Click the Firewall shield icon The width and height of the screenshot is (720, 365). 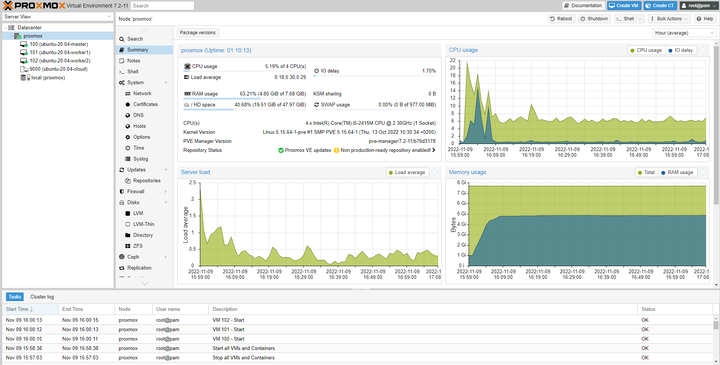coord(122,191)
